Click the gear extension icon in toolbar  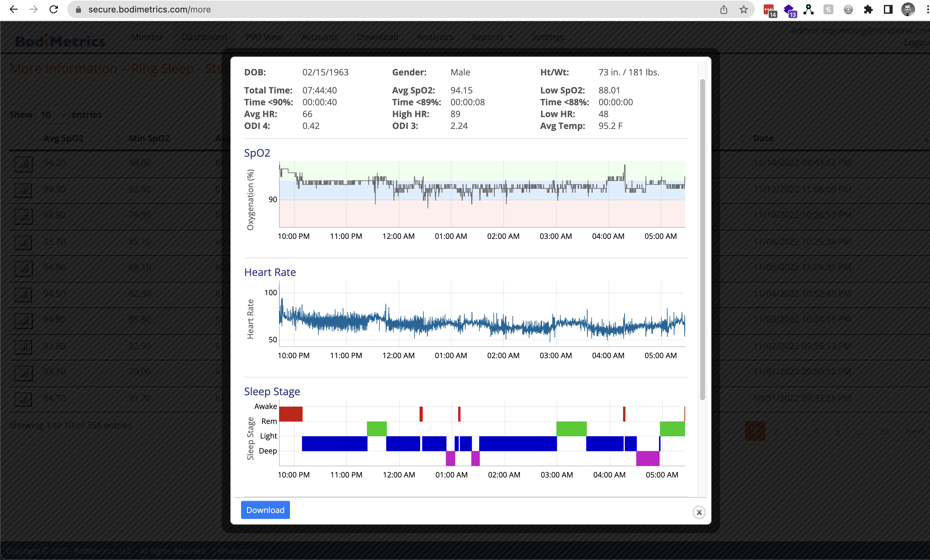pos(848,9)
